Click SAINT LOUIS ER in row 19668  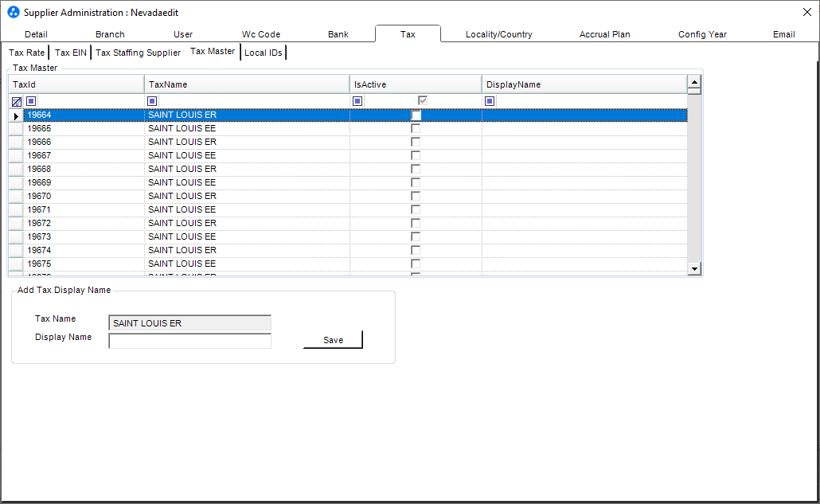182,170
